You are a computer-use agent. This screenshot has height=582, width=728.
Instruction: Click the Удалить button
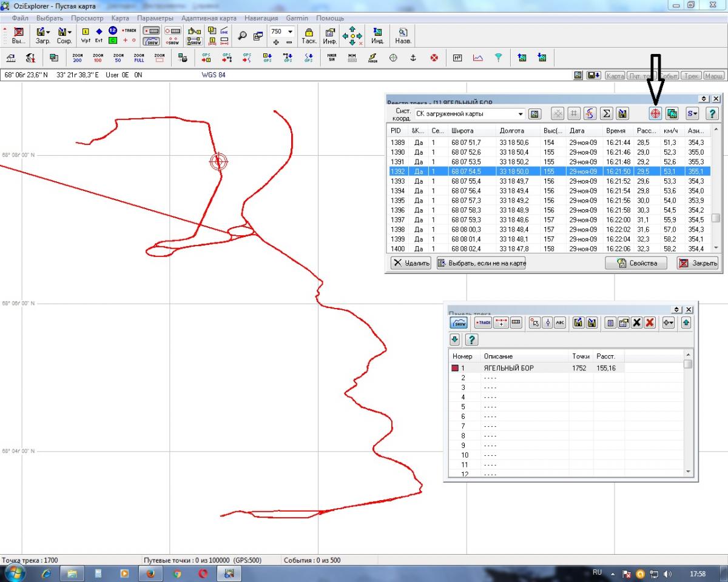coord(411,263)
